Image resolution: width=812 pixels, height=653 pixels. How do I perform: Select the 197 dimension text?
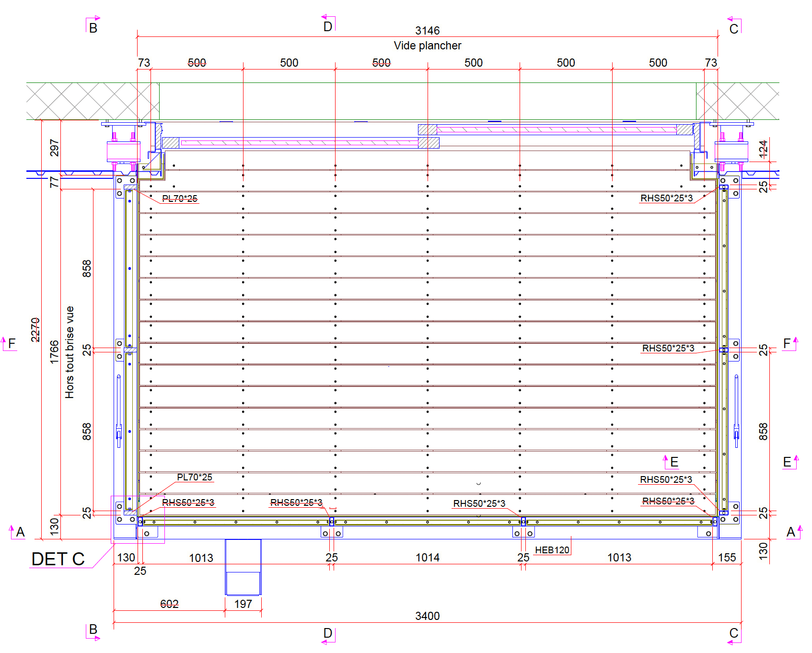(x=243, y=604)
